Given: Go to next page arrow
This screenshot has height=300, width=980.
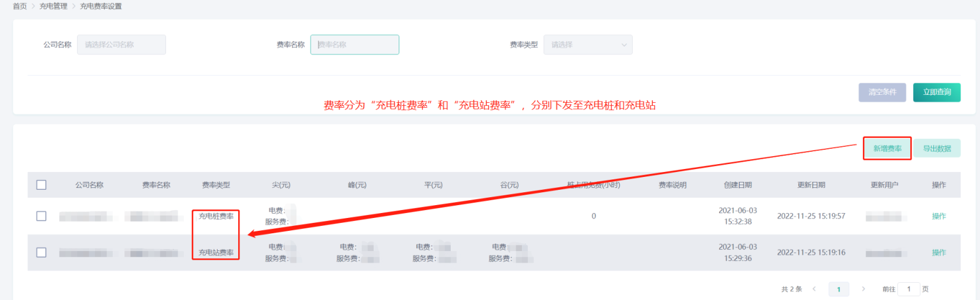Looking at the screenshot, I should (863, 289).
